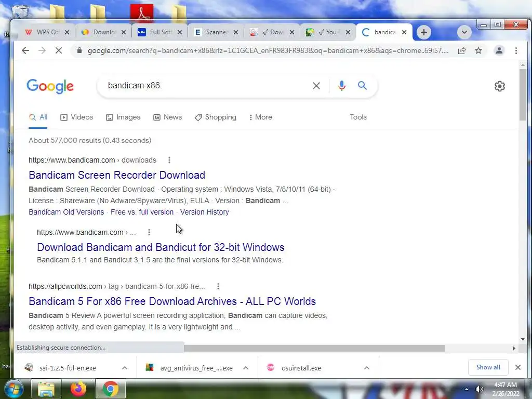Click the blue magnifier search button

[362, 86]
